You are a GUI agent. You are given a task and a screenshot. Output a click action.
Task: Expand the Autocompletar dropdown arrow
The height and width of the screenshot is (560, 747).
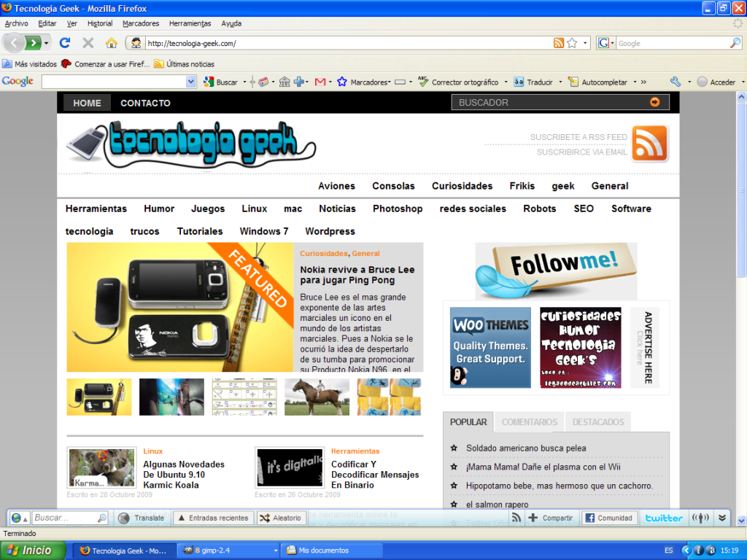tap(635, 82)
